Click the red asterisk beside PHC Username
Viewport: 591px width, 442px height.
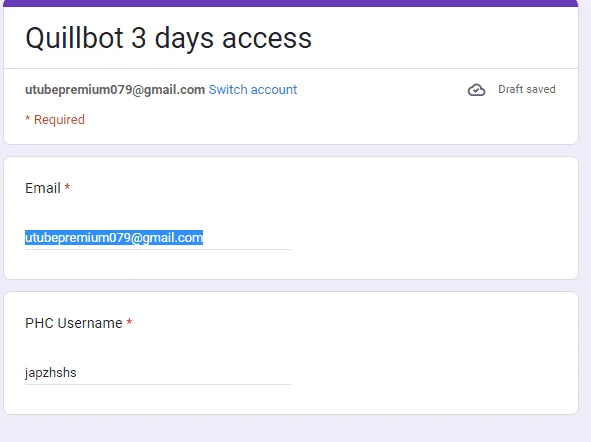click(x=129, y=322)
